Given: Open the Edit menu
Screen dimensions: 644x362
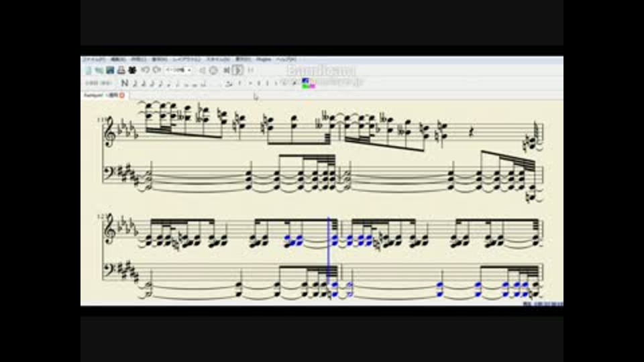Looking at the screenshot, I should [118, 59].
